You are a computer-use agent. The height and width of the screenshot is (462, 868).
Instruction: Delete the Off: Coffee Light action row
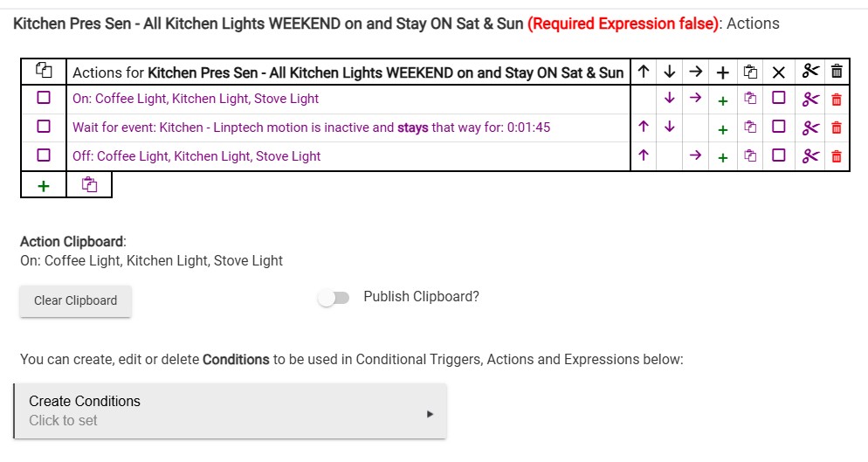[836, 156]
